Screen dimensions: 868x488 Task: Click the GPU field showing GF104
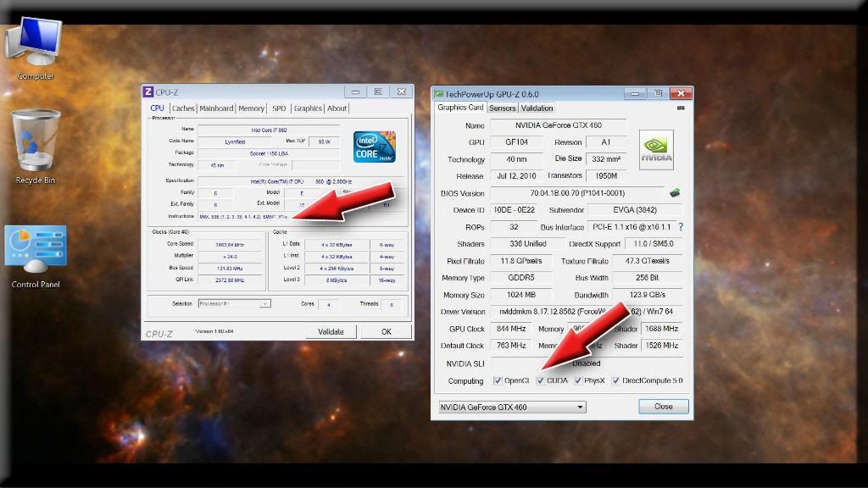coord(516,142)
